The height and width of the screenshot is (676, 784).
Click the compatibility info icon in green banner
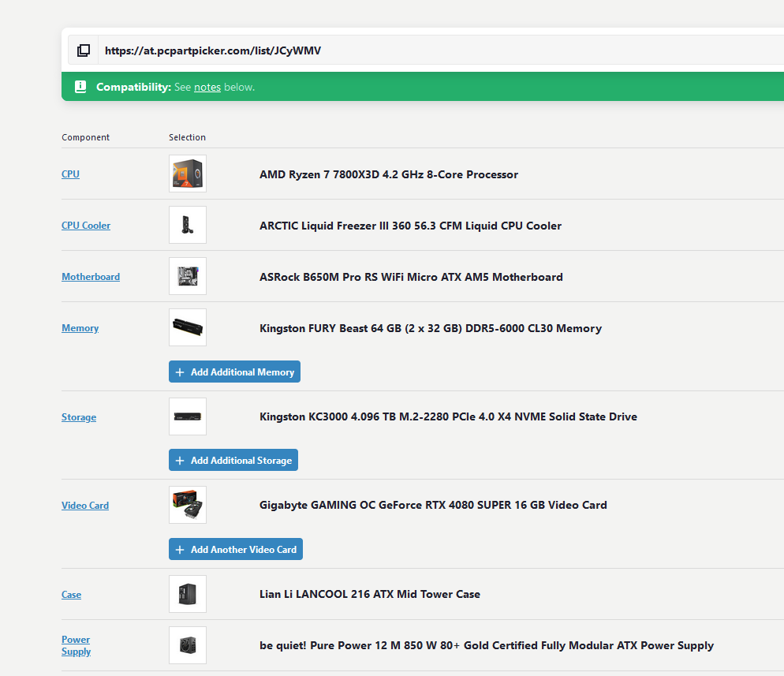(x=80, y=87)
